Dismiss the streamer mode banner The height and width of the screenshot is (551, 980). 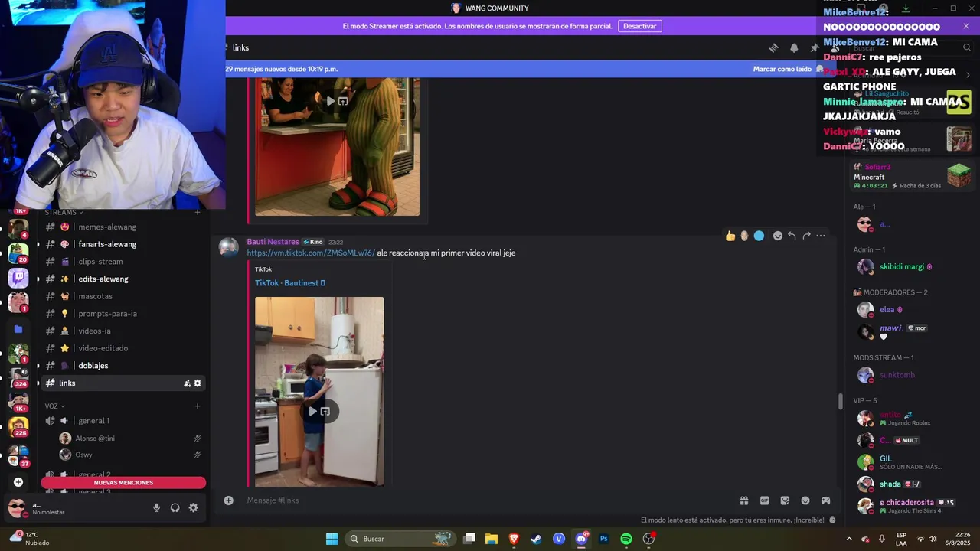(966, 26)
